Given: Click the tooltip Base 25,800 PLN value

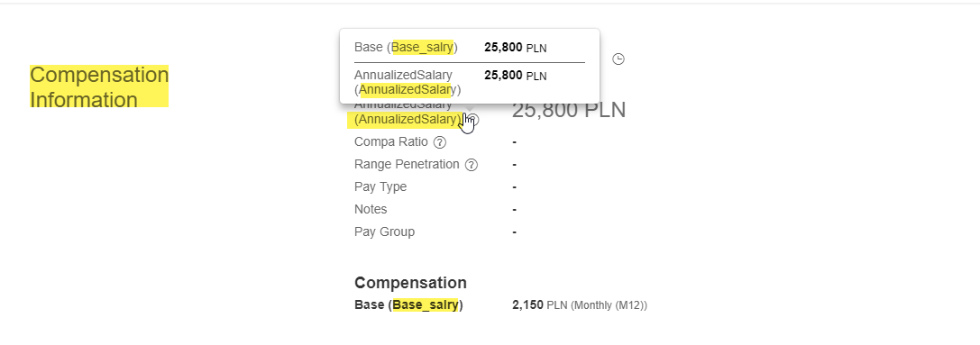Looking at the screenshot, I should point(516,48).
